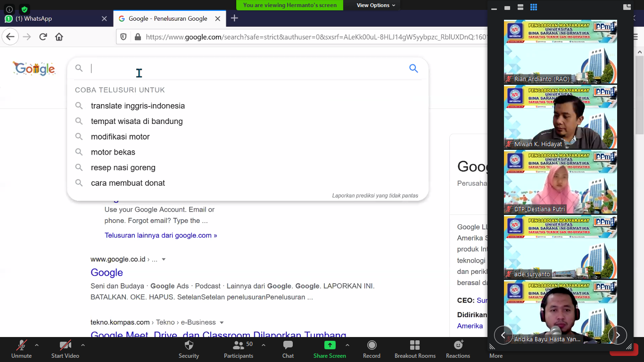The width and height of the screenshot is (644, 362).
Task: Show active speaker single thumbnail view
Action: pyautogui.click(x=507, y=8)
